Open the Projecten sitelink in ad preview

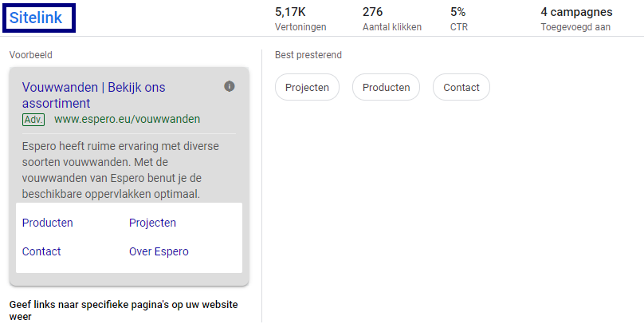pos(152,223)
